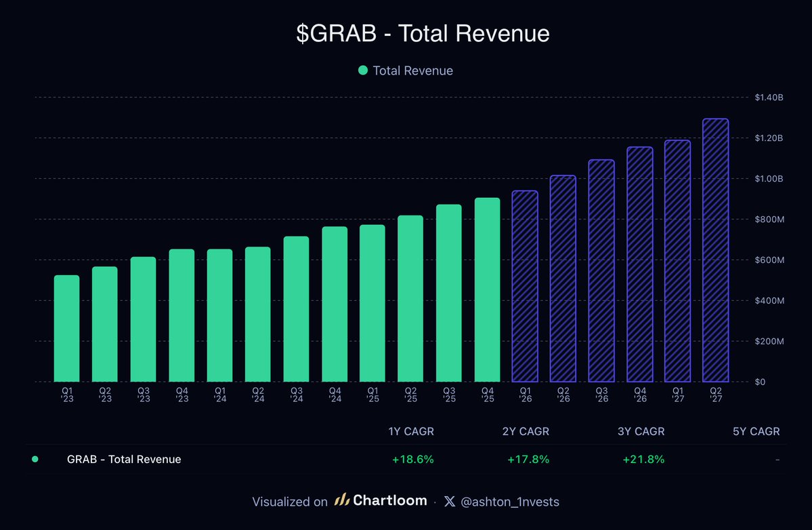Viewport: 812px width, 530px height.
Task: Select the Q4 '23 revenue bar
Action: click(181, 316)
